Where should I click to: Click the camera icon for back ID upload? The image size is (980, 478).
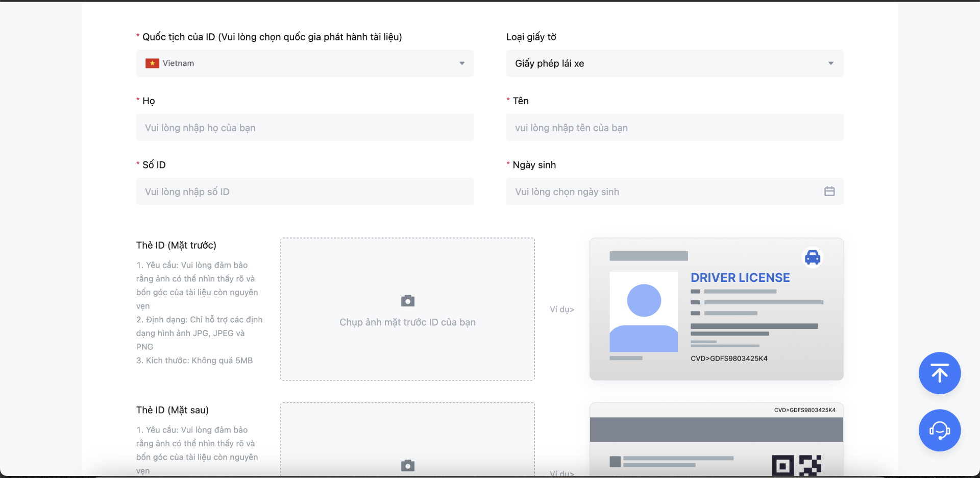tap(408, 465)
